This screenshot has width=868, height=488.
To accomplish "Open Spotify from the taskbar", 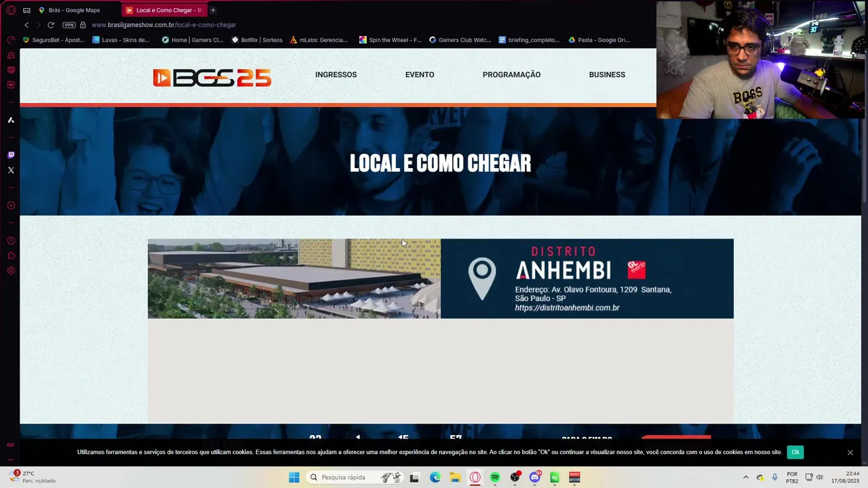I will (495, 477).
